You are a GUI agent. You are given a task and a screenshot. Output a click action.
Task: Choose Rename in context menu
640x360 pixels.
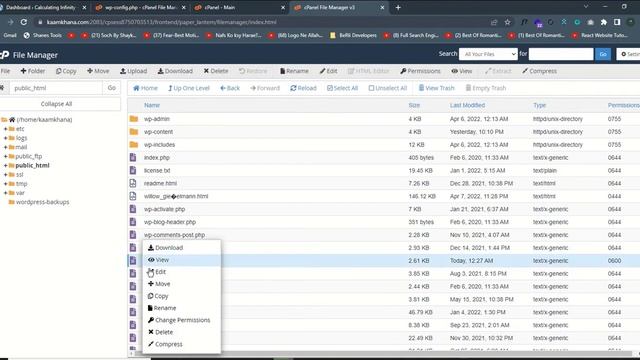pyautogui.click(x=162, y=308)
